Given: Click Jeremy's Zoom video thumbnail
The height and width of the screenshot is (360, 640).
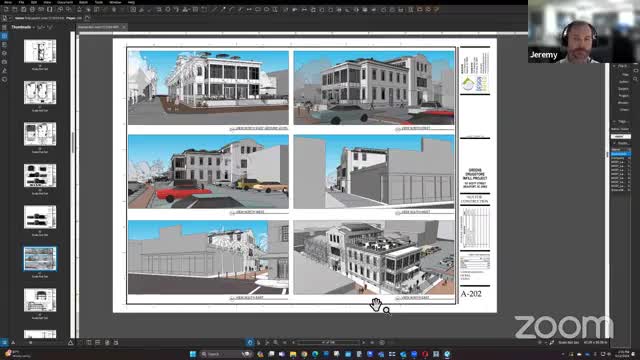Looking at the screenshot, I should click(584, 31).
